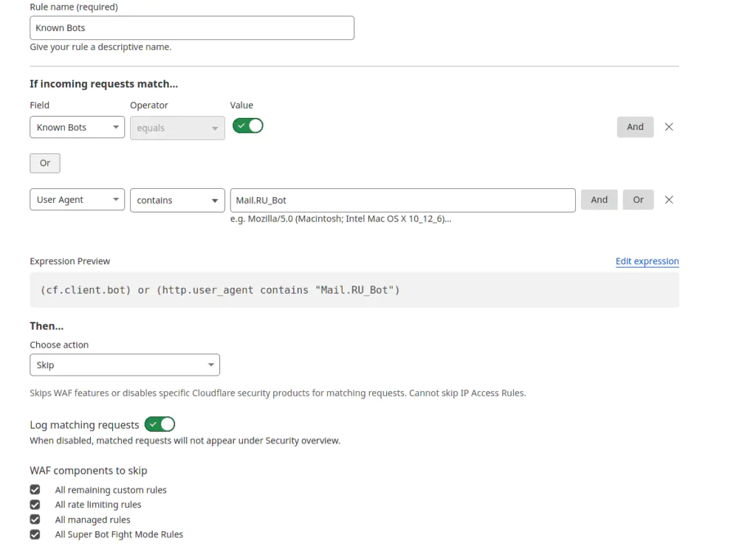This screenshot has height=549, width=756.
Task: Click the And button on User Agent row
Action: (x=599, y=199)
